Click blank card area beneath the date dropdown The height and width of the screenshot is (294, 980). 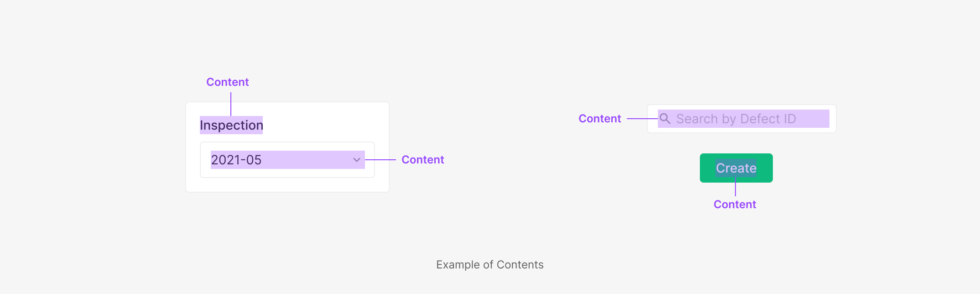[287, 185]
